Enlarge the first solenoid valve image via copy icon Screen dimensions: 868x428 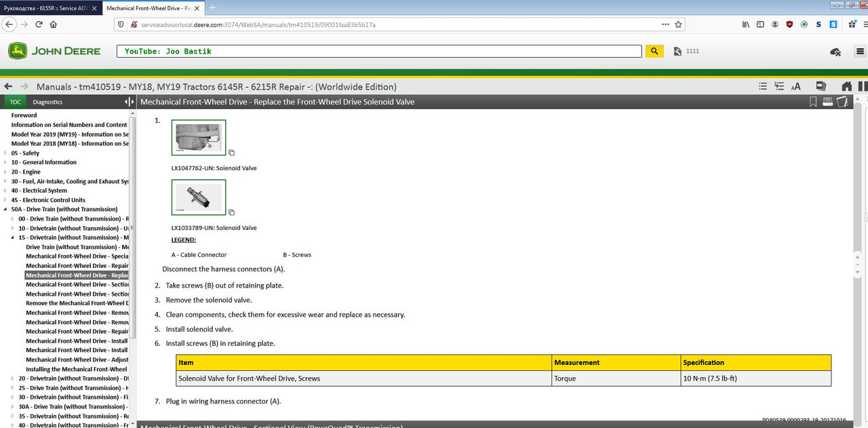tap(231, 153)
